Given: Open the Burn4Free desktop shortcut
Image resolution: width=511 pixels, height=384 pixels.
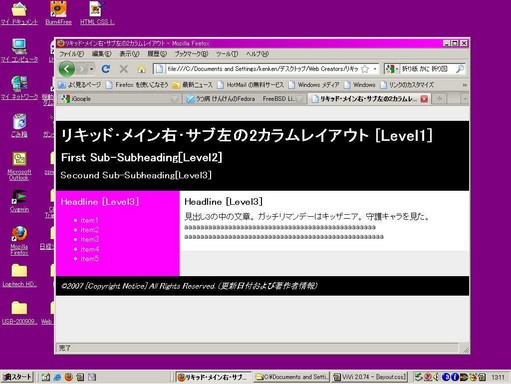Looking at the screenshot, I should pos(58,13).
